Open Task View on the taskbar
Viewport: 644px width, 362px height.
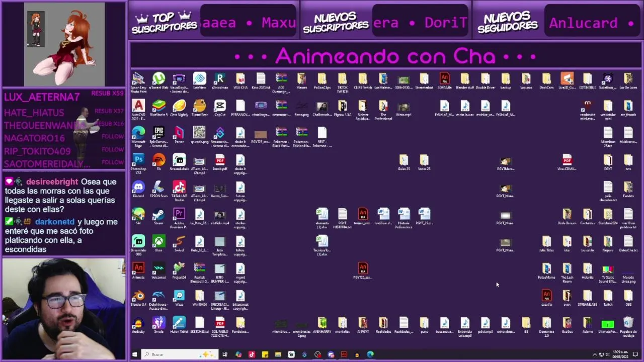[x=225, y=354]
